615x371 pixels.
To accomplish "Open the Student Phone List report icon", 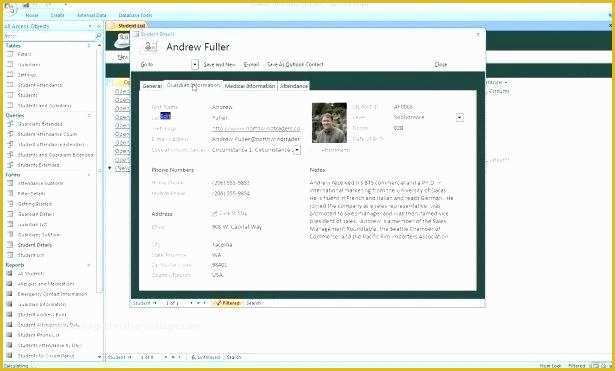I will [x=10, y=335].
